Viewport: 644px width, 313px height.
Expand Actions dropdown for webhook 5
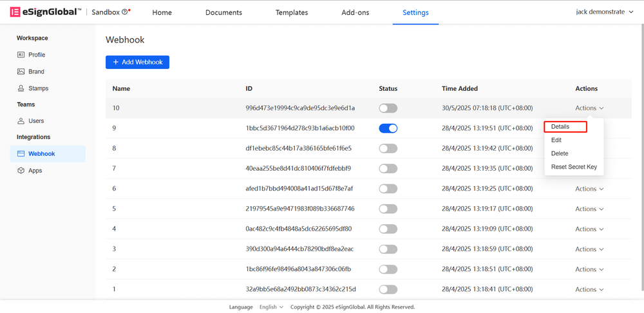pos(589,209)
